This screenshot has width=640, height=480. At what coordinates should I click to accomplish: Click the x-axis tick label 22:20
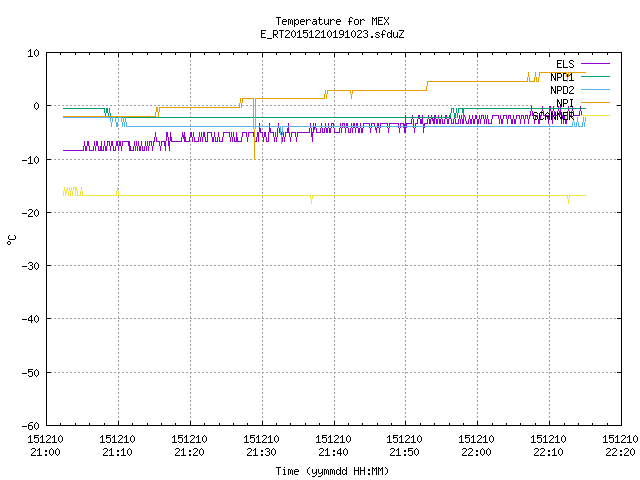[620, 452]
